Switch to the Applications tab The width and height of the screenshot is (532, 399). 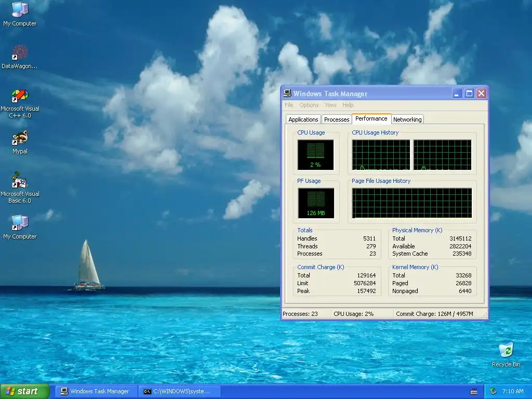303,119
